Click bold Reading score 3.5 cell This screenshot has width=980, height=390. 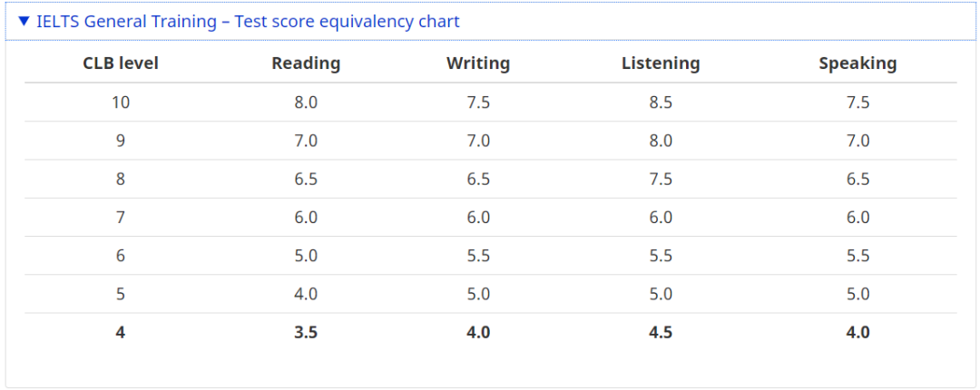coord(307,333)
